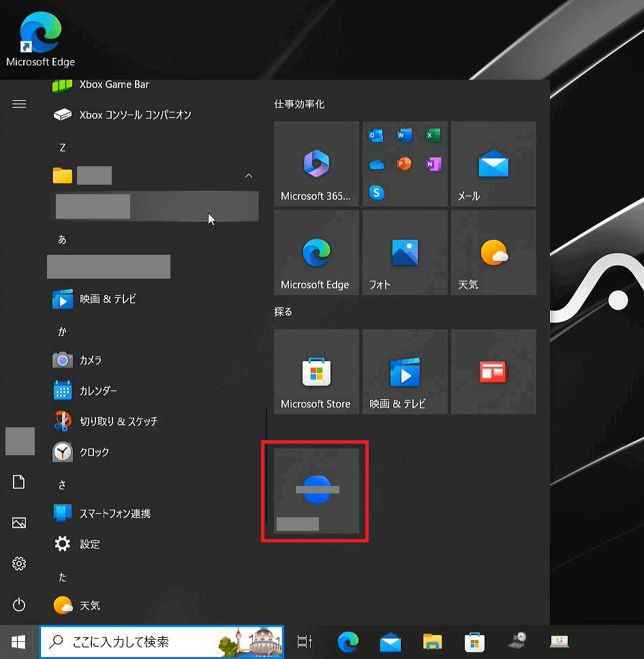Image resolution: width=644 pixels, height=659 pixels.
Task: Click the app list scrollbar
Action: click(x=266, y=465)
